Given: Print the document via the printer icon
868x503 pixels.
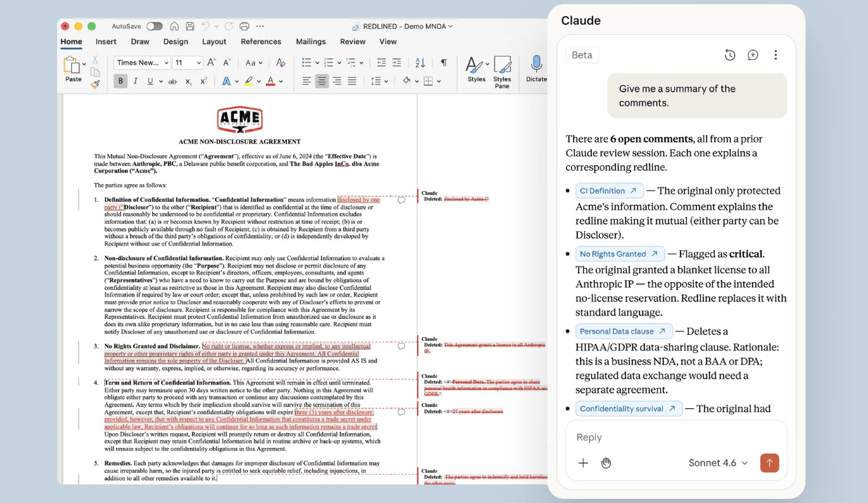Looking at the screenshot, I should [x=245, y=26].
